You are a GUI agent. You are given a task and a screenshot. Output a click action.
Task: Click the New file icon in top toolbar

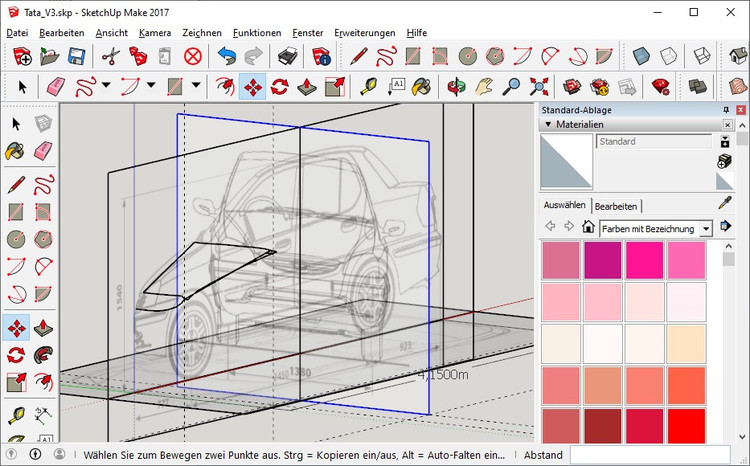(22, 56)
